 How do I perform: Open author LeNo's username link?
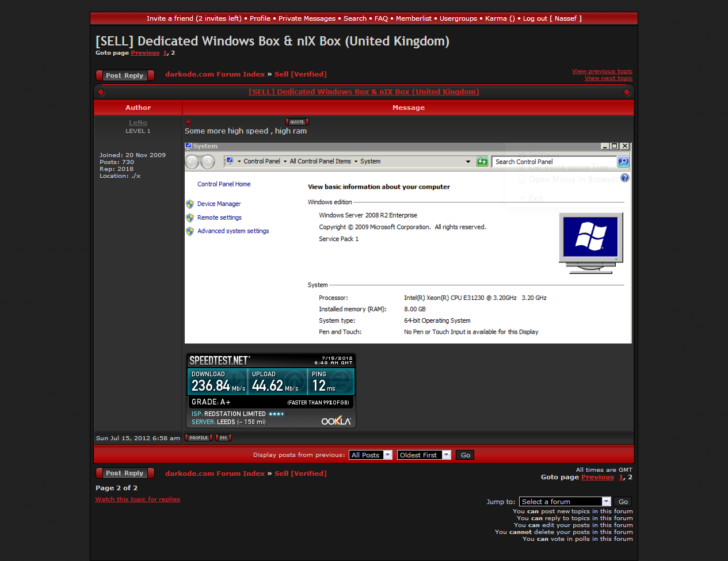click(138, 123)
